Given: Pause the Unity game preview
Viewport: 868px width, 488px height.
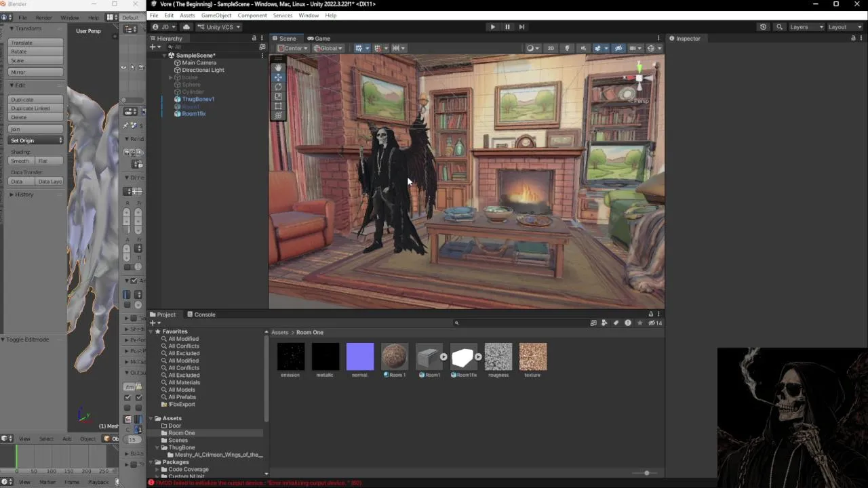Looking at the screenshot, I should [507, 27].
